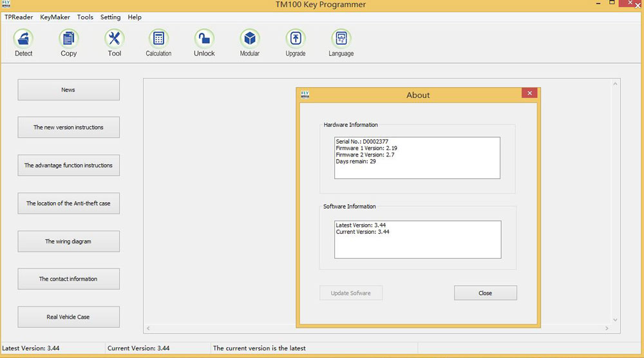Open The location of the Anti-theft case

pos(69,203)
